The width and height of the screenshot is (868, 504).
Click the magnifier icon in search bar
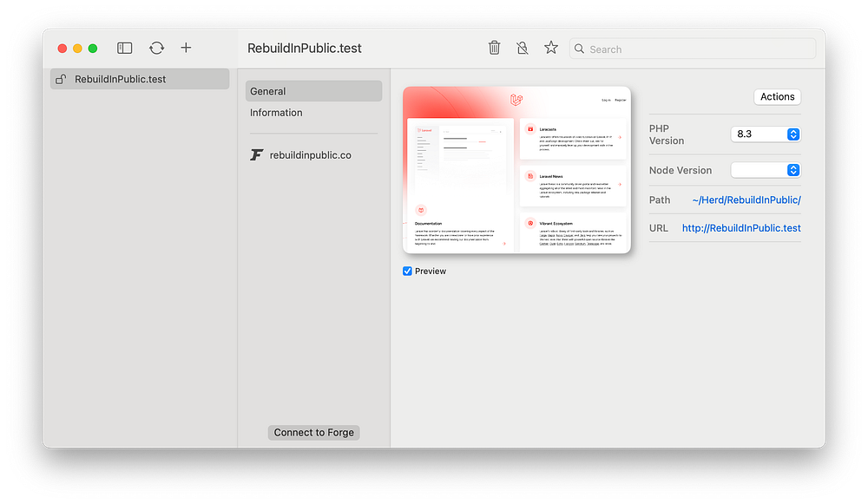point(579,49)
